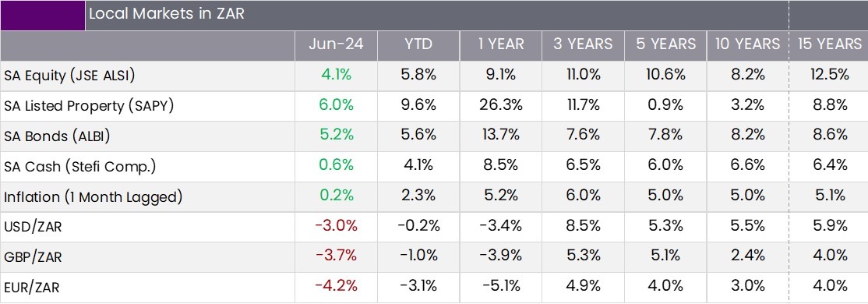
Task: Click the 26.3% SAPY 1 year value
Action: click(x=500, y=105)
